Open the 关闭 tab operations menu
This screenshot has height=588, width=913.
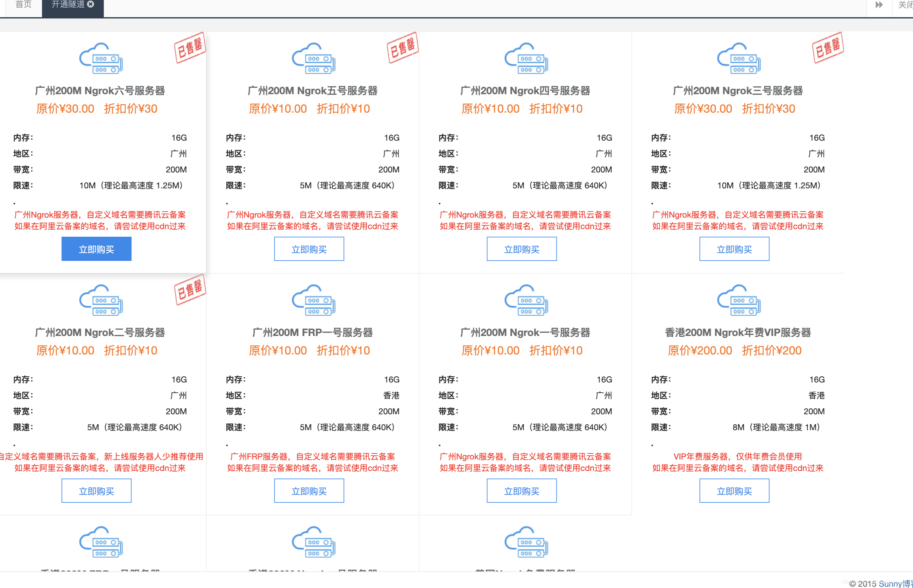click(905, 4)
